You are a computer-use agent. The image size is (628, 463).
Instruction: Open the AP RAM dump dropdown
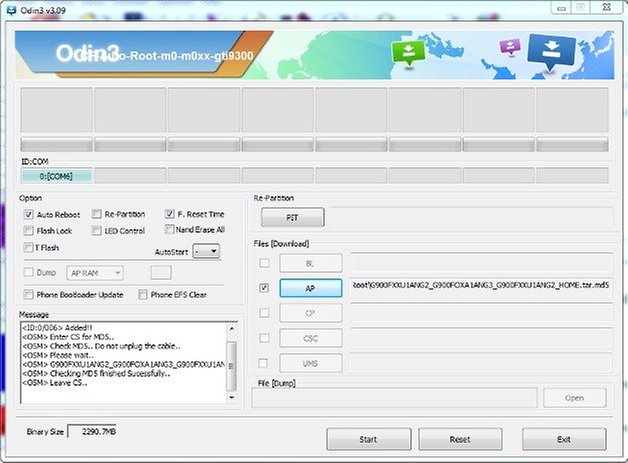[95, 273]
